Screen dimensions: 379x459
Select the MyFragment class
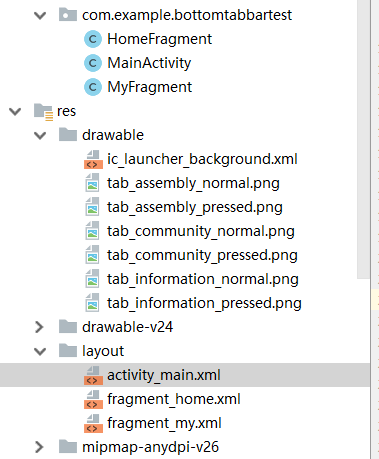tap(149, 87)
